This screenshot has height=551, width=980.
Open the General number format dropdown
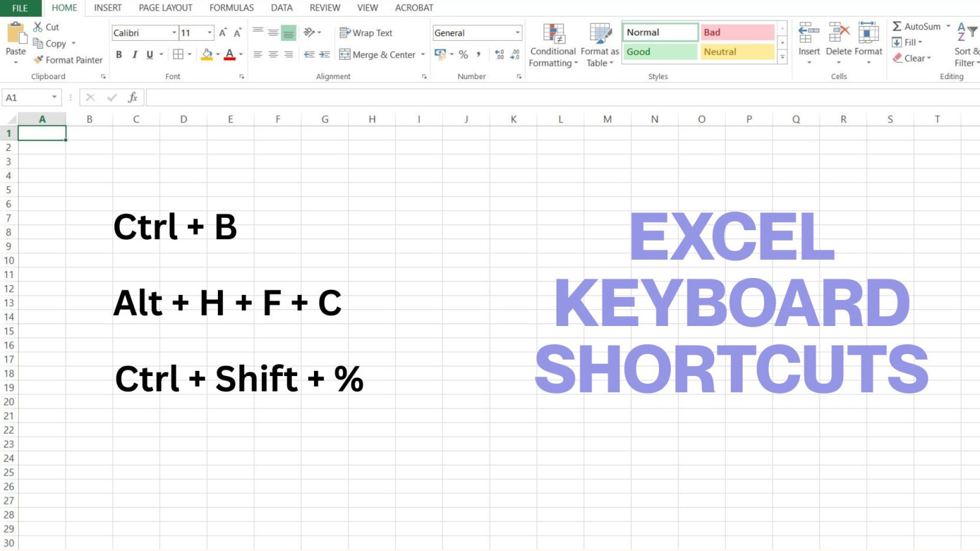(x=517, y=32)
